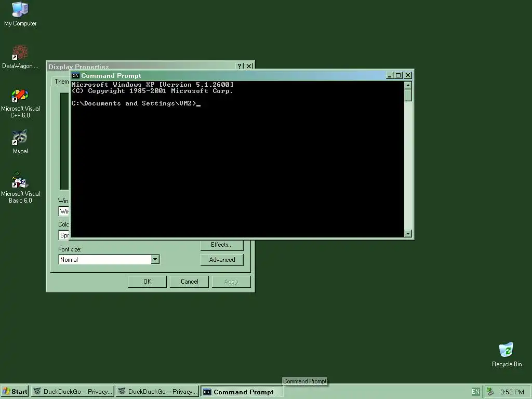532x399 pixels.
Task: Open the My Computer desktop icon
Action: [x=20, y=14]
